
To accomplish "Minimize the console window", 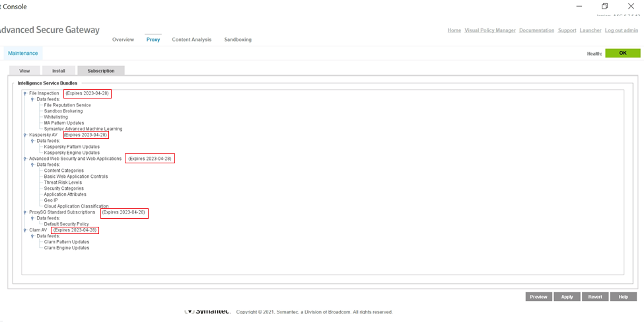I will [x=579, y=6].
